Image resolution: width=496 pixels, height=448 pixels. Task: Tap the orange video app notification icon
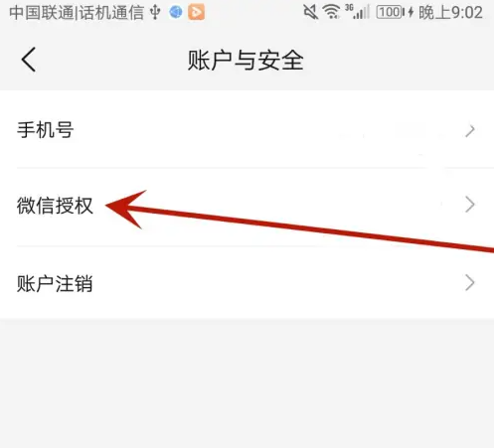[196, 13]
